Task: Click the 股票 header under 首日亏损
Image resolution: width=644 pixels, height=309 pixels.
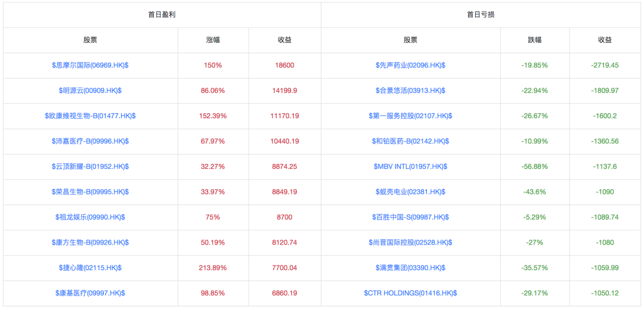Action: [411, 40]
